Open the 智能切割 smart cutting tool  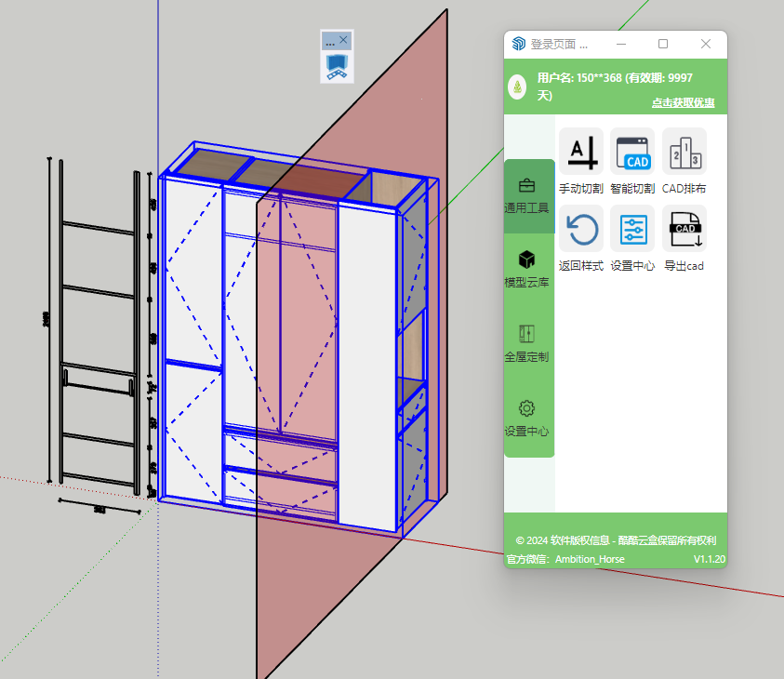[x=632, y=151]
